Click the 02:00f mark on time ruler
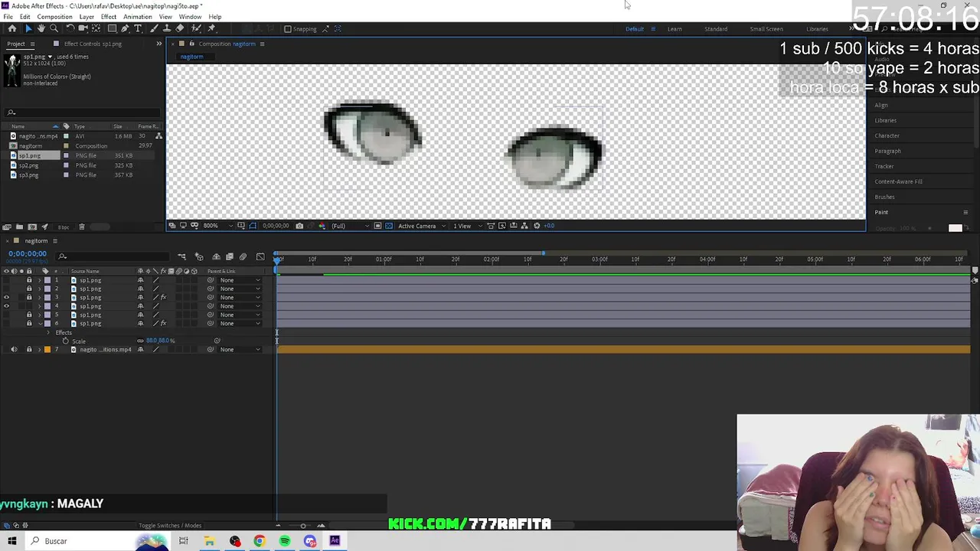Viewport: 980px width, 551px height. [x=492, y=259]
